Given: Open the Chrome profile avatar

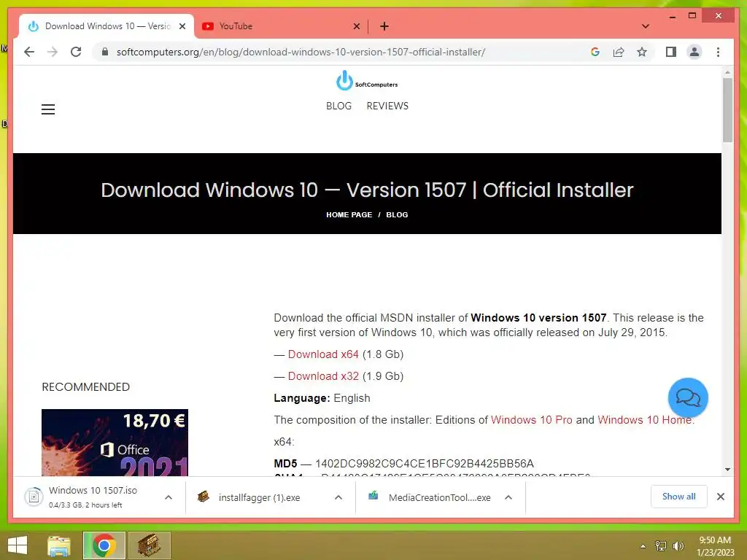Looking at the screenshot, I should [x=694, y=52].
